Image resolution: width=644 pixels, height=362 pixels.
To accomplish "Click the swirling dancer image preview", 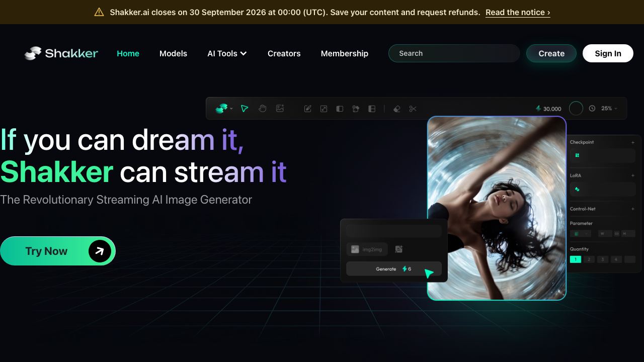I will (x=497, y=208).
